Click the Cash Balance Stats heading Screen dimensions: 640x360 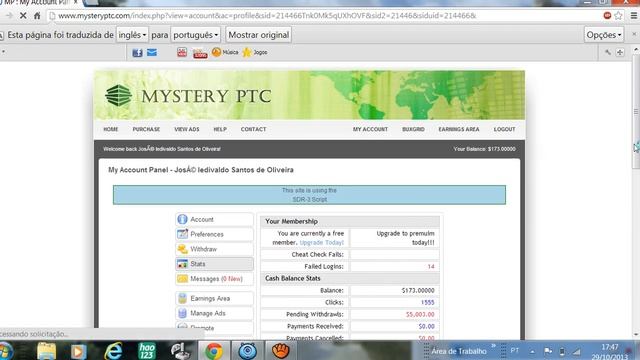(293, 278)
